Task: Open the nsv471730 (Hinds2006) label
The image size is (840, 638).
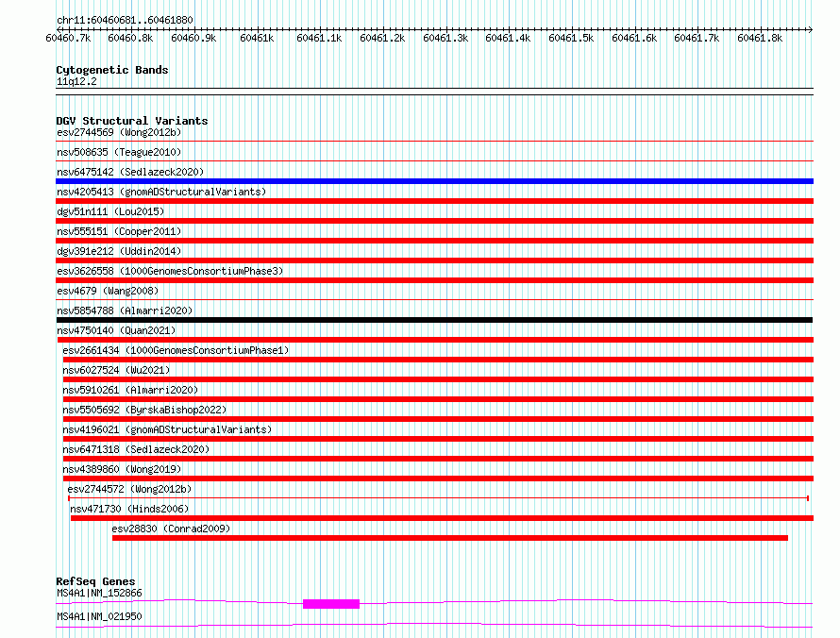Action: [x=129, y=509]
